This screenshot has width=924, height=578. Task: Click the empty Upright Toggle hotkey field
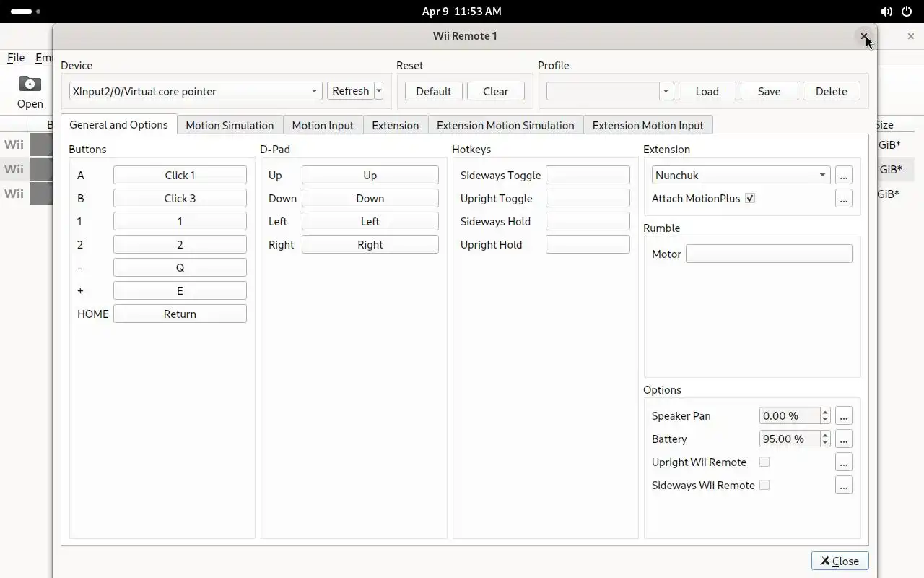point(588,198)
